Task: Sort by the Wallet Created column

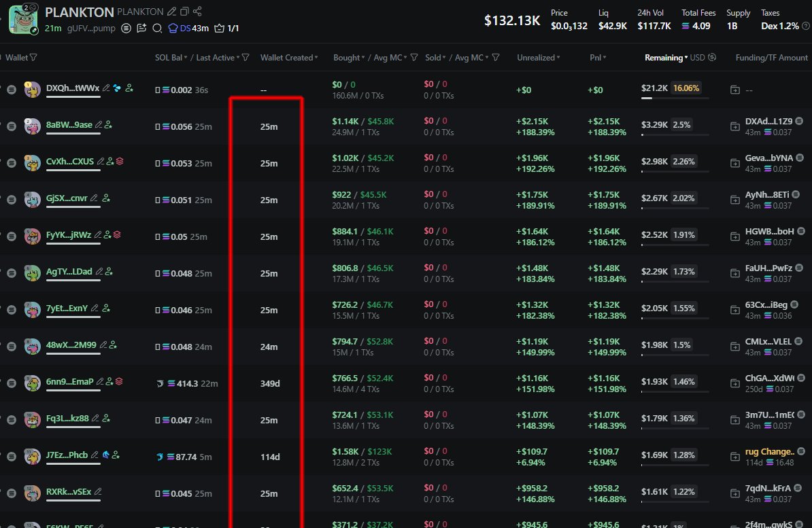Action: tap(289, 58)
